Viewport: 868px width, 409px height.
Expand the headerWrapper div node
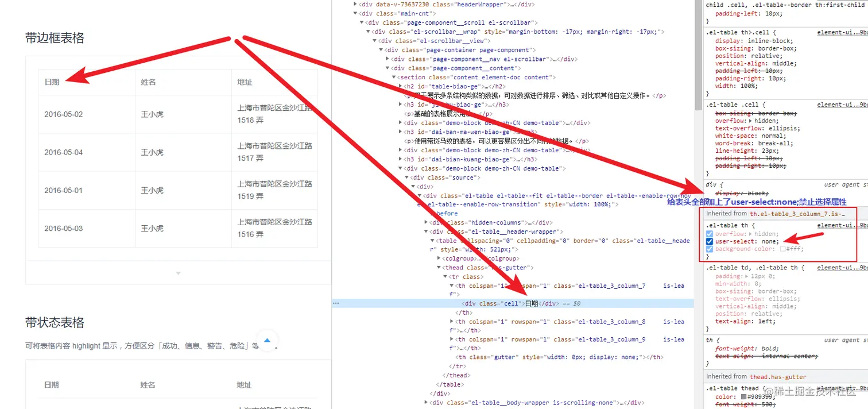356,4
